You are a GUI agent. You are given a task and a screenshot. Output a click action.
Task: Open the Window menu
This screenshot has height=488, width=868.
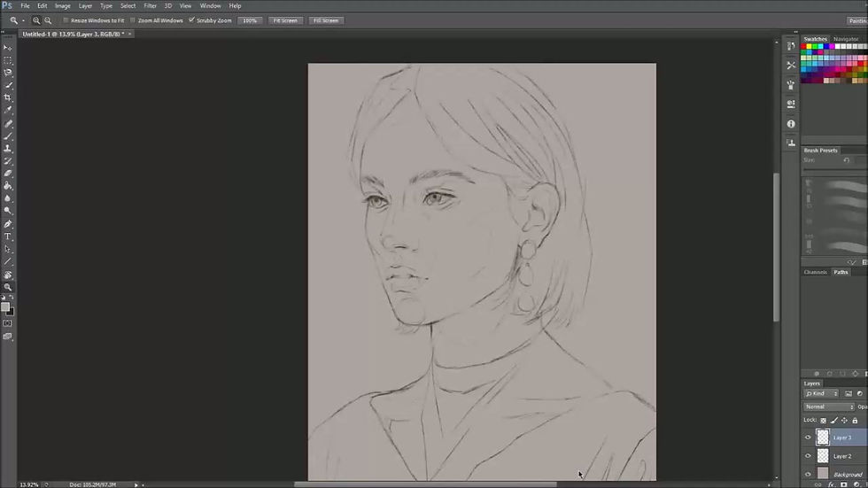[x=211, y=5]
